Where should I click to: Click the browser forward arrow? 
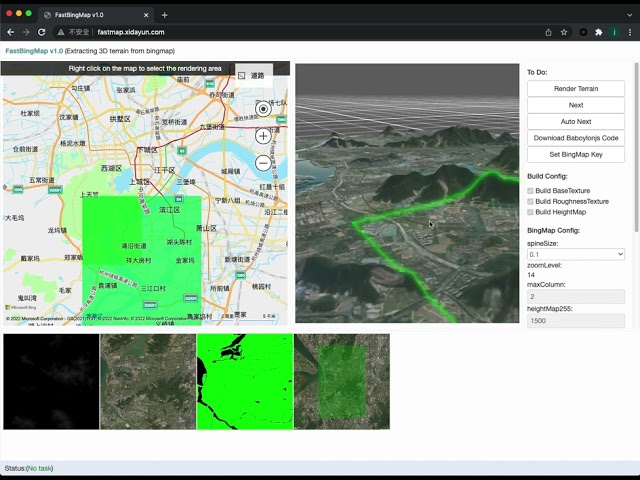pyautogui.click(x=26, y=32)
